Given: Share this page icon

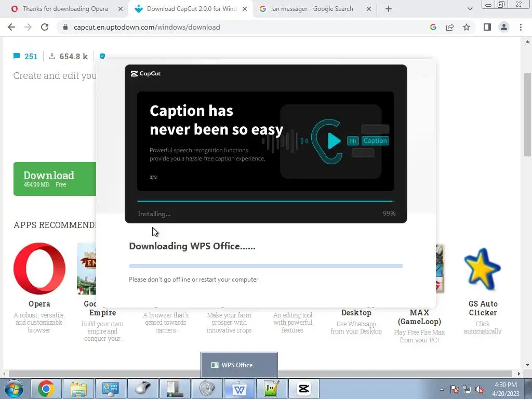Looking at the screenshot, I should 450,27.
